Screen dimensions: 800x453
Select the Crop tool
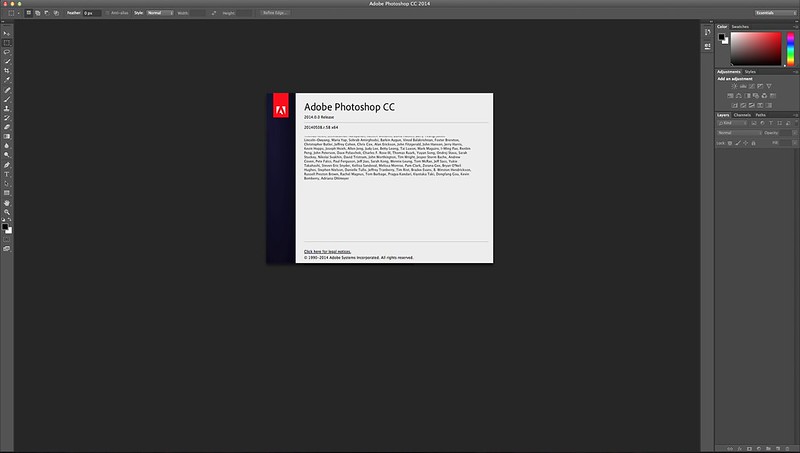point(7,71)
